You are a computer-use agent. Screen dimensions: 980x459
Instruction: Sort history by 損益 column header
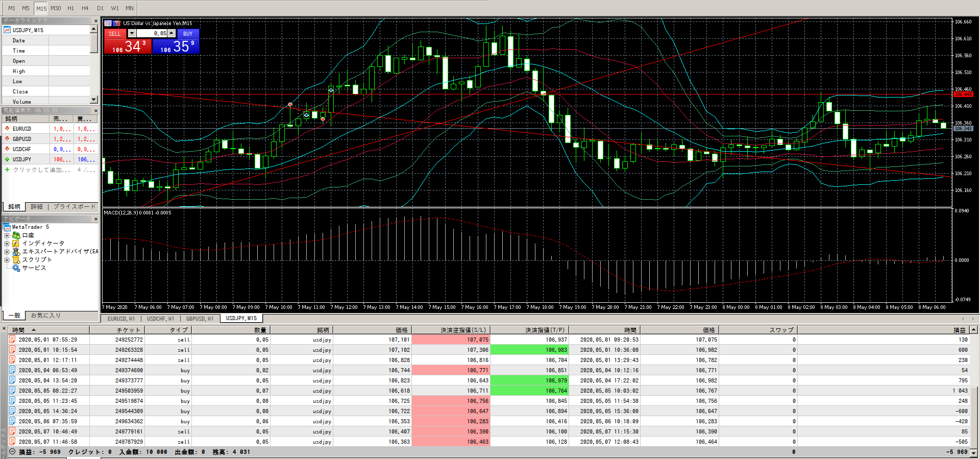[x=883, y=330]
